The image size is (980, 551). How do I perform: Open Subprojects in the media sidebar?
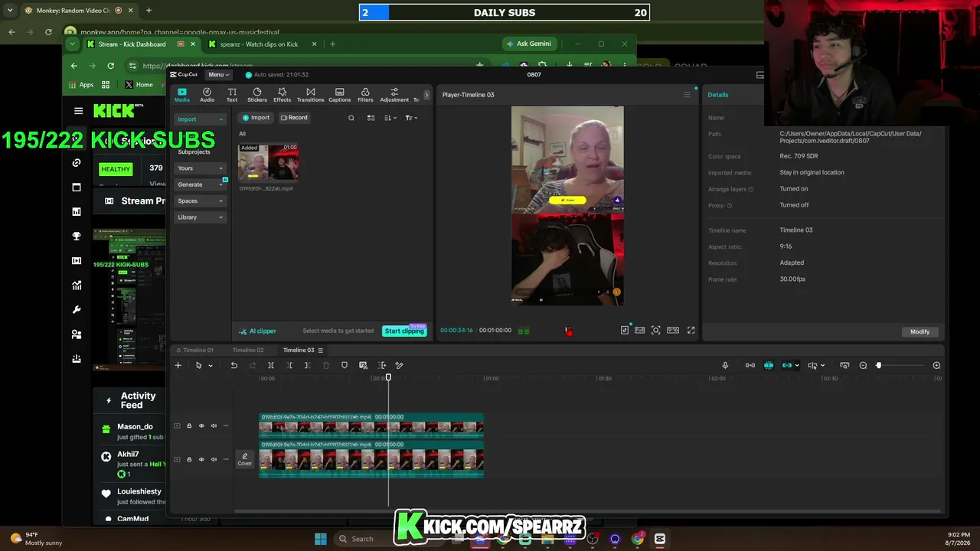[x=194, y=152]
